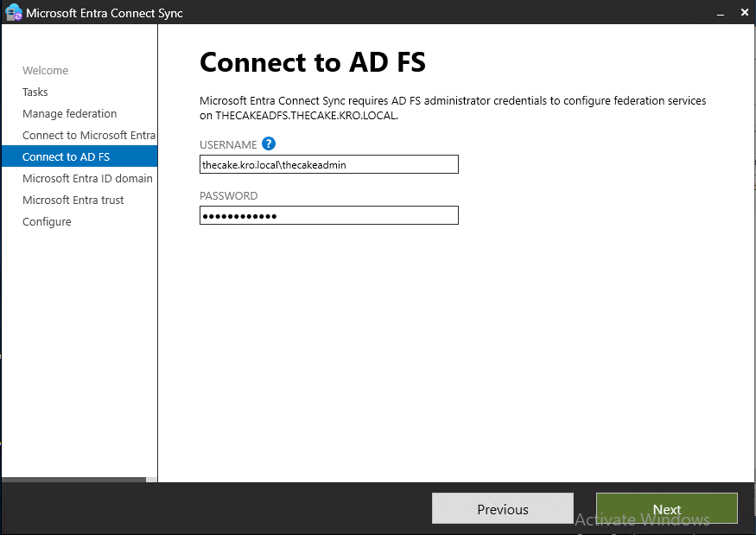
Task: Open the Tasks step in sidebar
Action: [35, 92]
